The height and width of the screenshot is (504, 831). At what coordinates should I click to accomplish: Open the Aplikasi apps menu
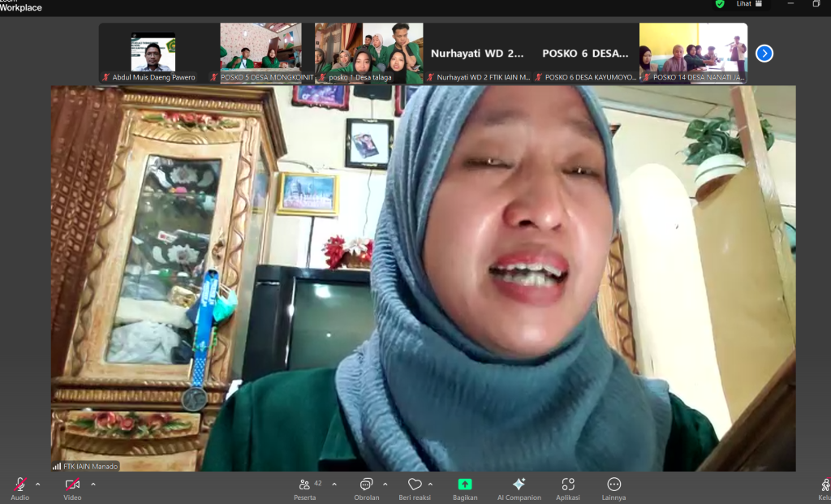tap(568, 485)
